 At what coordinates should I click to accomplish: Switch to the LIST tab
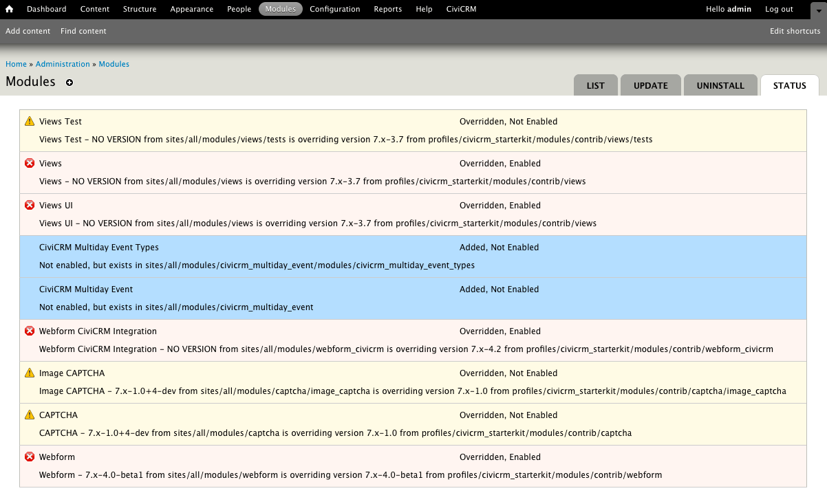pyautogui.click(x=595, y=85)
